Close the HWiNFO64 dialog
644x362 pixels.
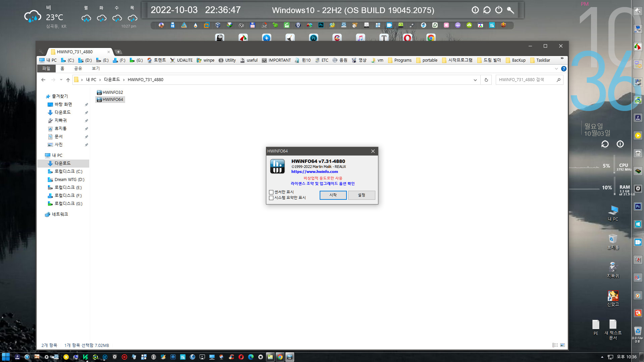373,151
